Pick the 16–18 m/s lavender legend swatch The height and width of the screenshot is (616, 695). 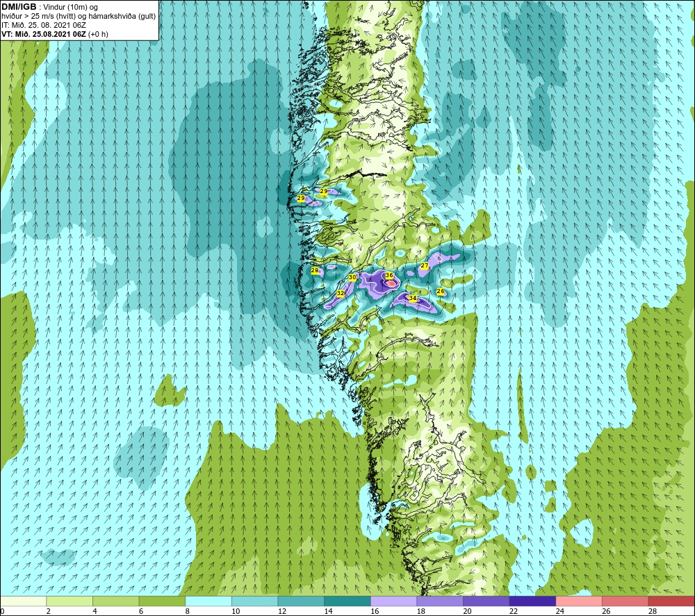393,601
